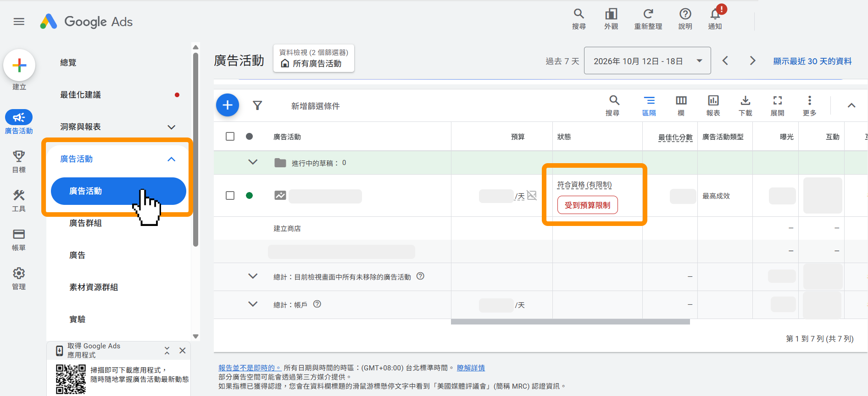Viewport: 868px width, 396px height.
Task: Check the campaign row checkbox
Action: 230,196
